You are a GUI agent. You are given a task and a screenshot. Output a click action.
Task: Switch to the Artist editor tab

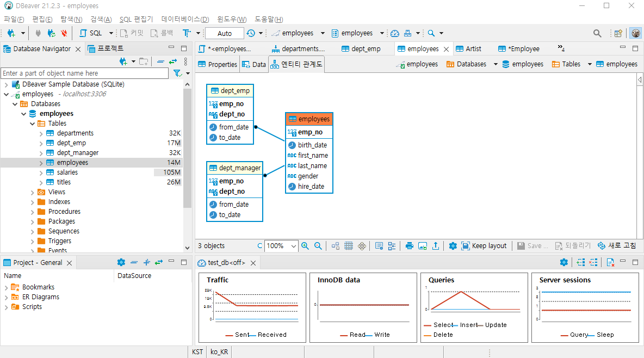[x=469, y=48]
